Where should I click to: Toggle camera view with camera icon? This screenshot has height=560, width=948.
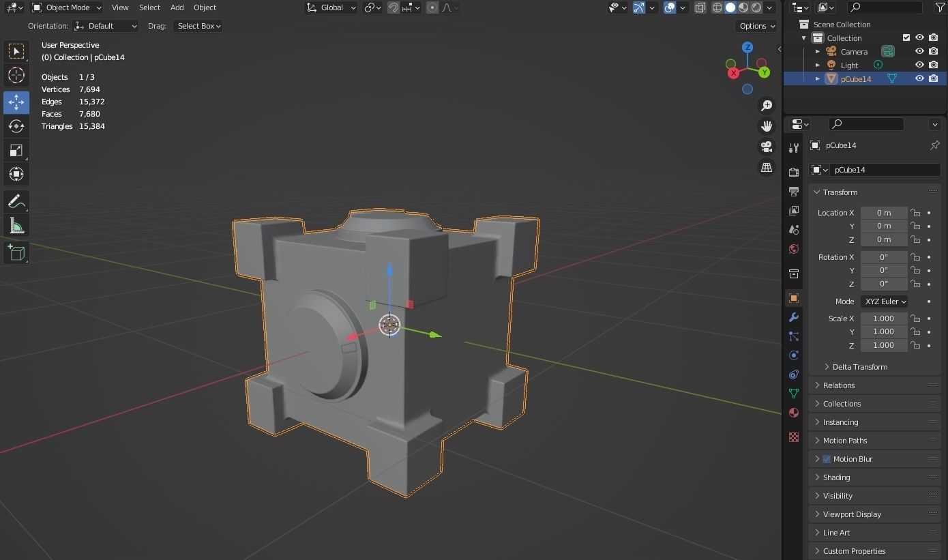tap(767, 147)
